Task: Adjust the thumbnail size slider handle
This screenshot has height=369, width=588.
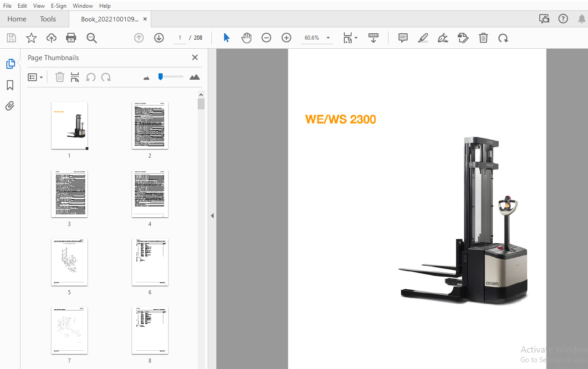Action: pyautogui.click(x=160, y=77)
